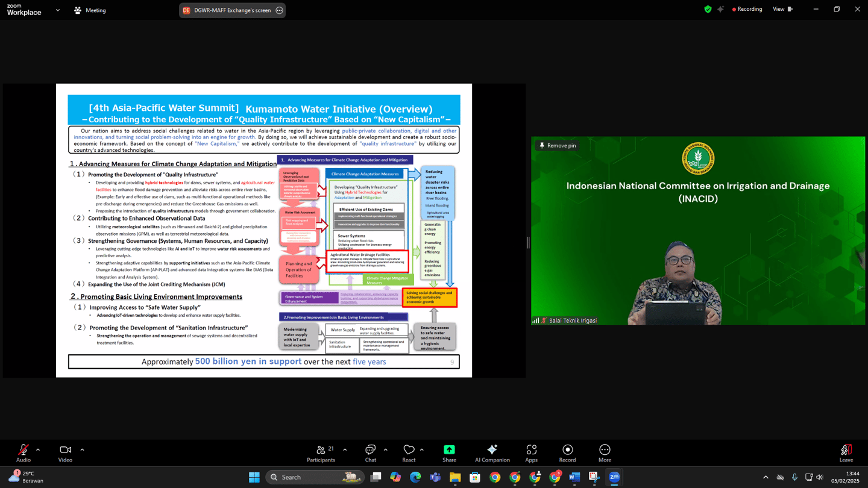This screenshot has height=488, width=868.
Task: Open Microsoft Store from the taskbar
Action: (475, 477)
